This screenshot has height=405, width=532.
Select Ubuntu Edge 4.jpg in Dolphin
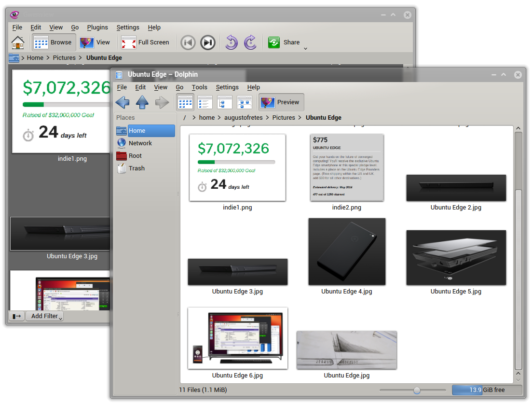pyautogui.click(x=347, y=257)
